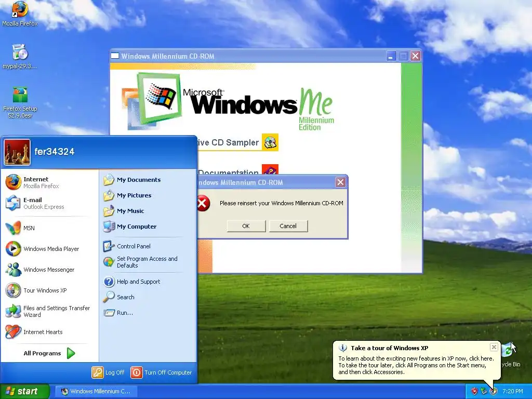Click the 7:20 PM system clock
Viewport: 532px width, 399px height.
point(513,391)
